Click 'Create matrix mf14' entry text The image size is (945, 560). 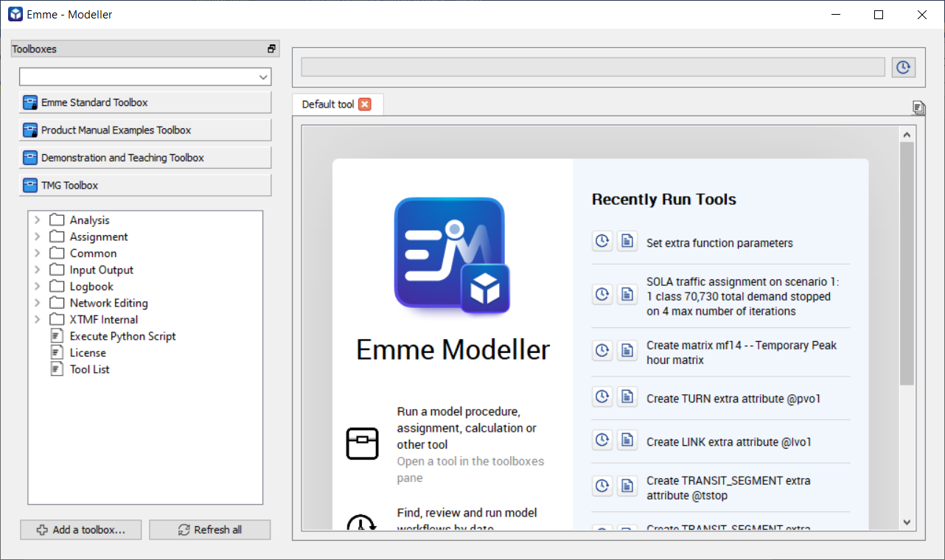coord(742,352)
